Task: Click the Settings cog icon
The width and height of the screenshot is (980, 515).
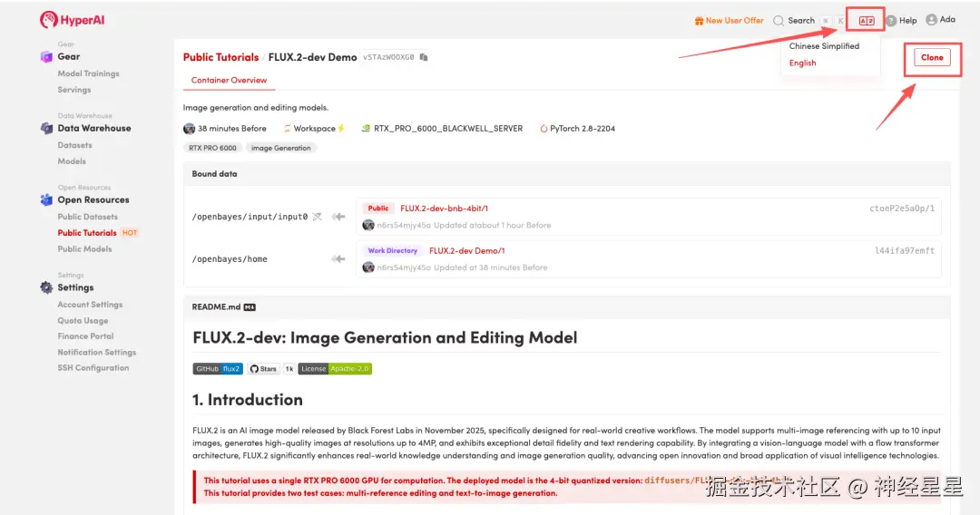Action: (46, 287)
